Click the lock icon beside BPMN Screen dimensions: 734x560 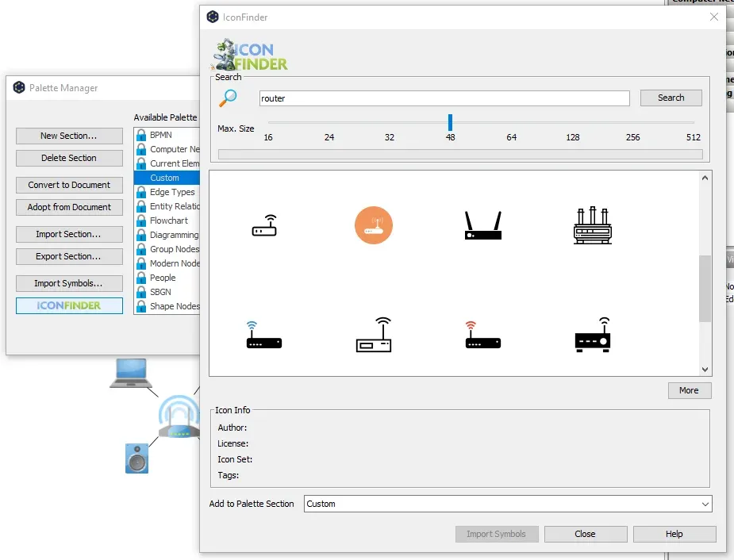[141, 135]
